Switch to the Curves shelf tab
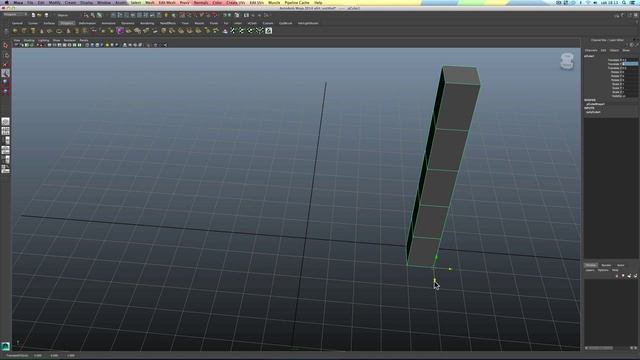 [33, 23]
